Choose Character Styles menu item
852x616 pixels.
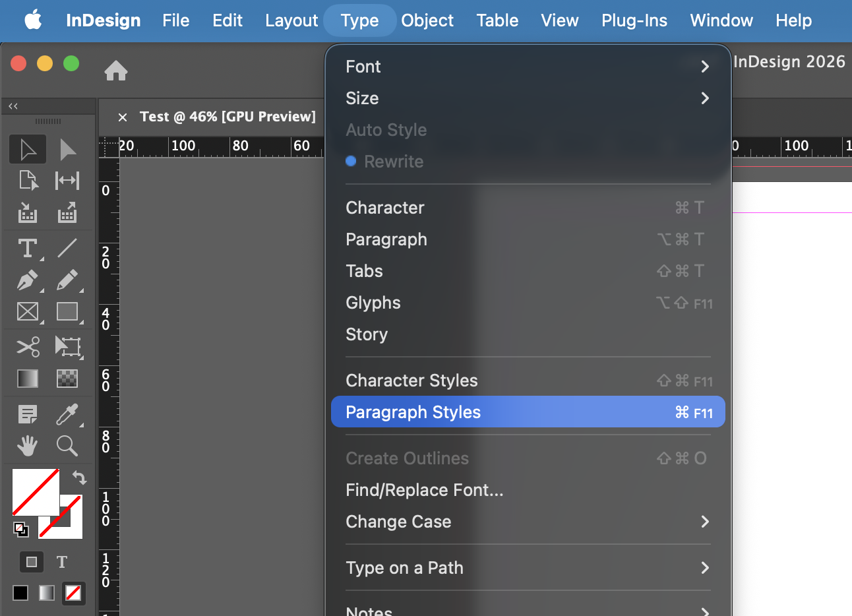tap(528, 381)
